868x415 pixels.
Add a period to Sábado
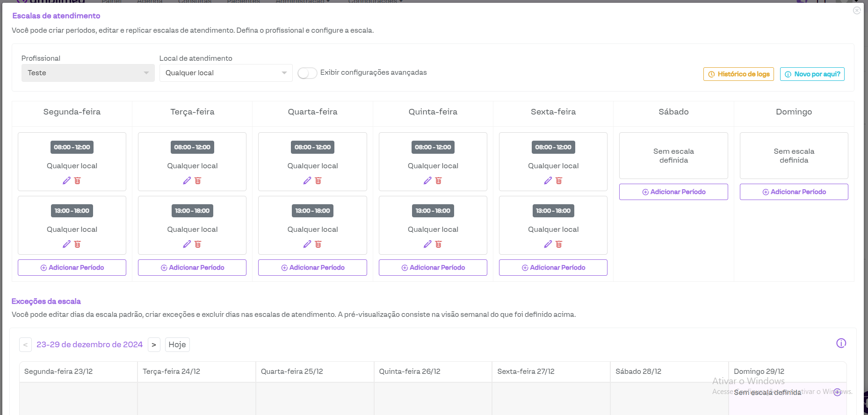(673, 192)
